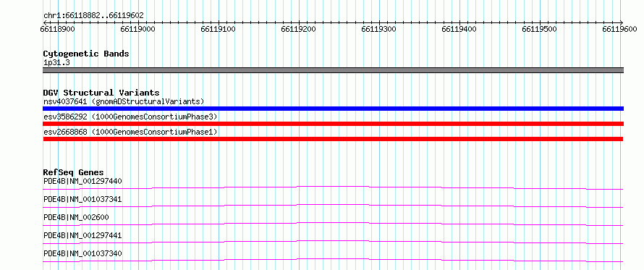Select the PDE4B|NM_002600 transcript label
Viewport: 644px width, 270px height.
[x=76, y=217]
